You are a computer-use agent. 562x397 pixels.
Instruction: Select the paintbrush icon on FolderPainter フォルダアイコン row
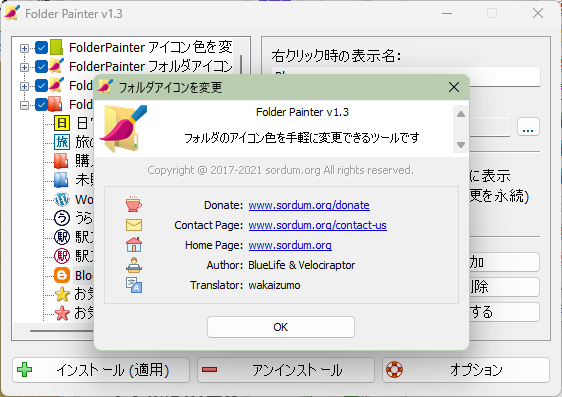pos(56,66)
